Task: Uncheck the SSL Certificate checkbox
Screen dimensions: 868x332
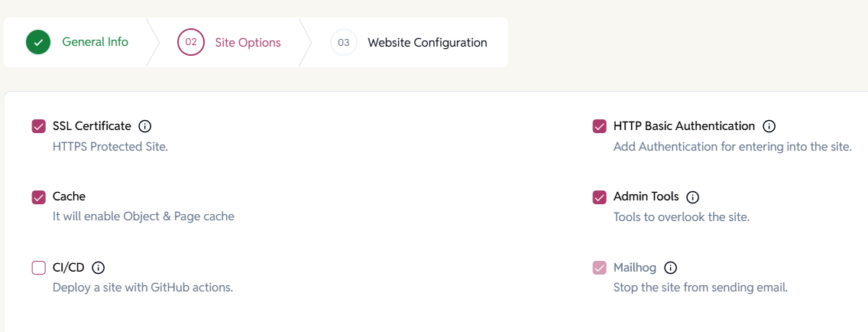Action: pos(39,126)
